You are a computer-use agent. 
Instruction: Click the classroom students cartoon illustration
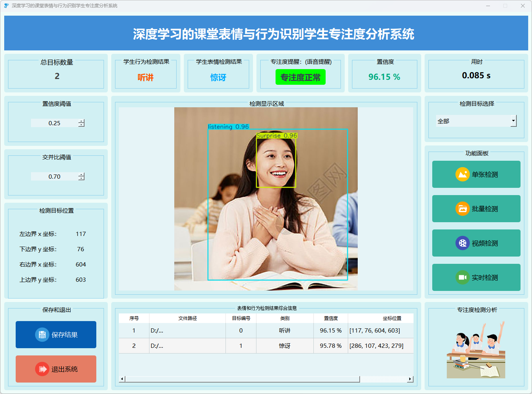click(x=476, y=350)
